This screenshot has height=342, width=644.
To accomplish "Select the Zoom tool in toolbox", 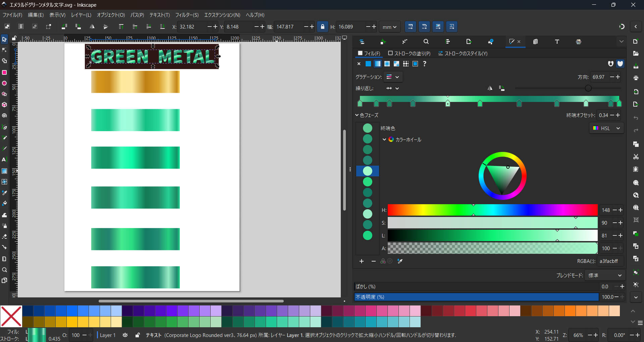I will point(4,270).
